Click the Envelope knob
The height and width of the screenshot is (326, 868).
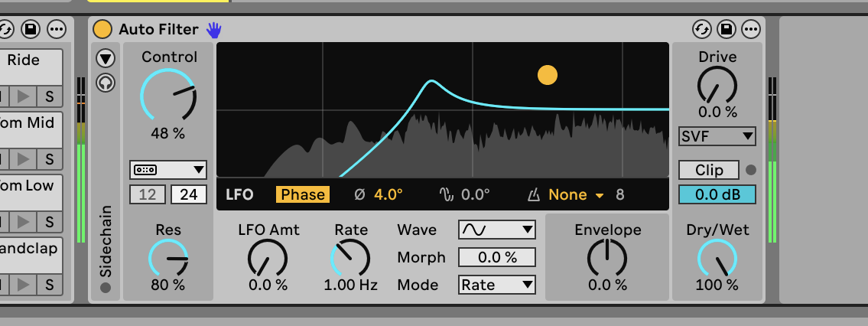607,258
